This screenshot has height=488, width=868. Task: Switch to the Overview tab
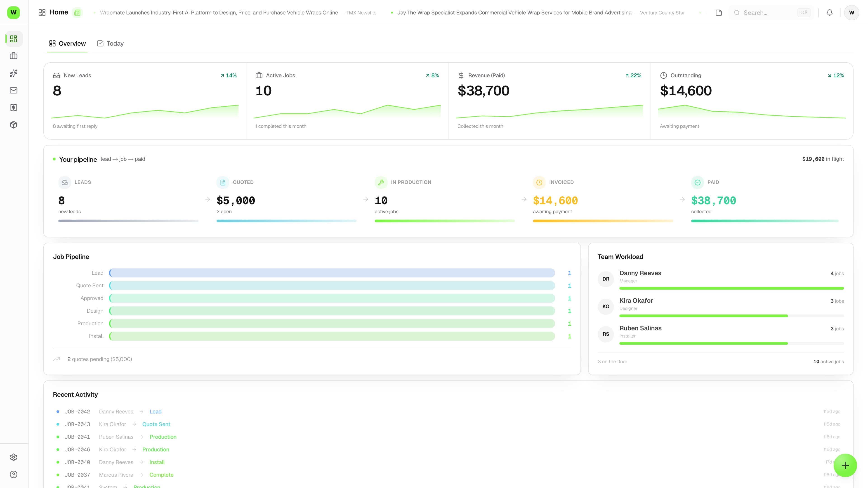67,43
